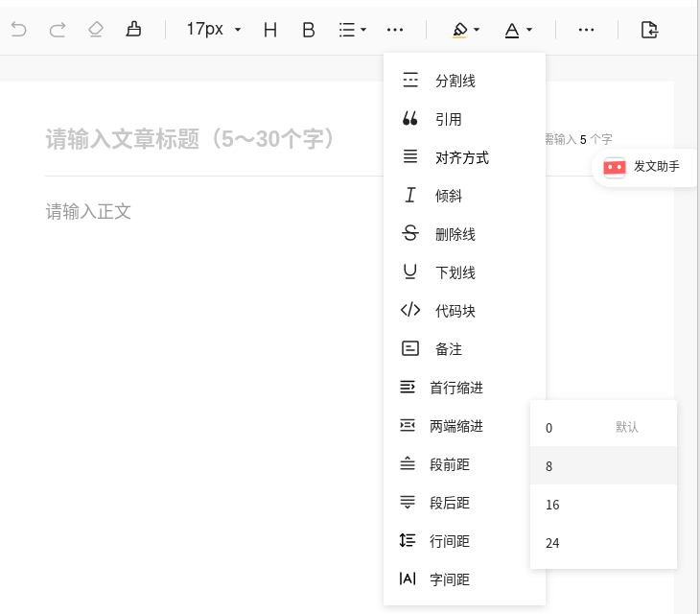Screen dimensions: 700x614
Task: Open the highlight color picker
Action: pos(465,30)
